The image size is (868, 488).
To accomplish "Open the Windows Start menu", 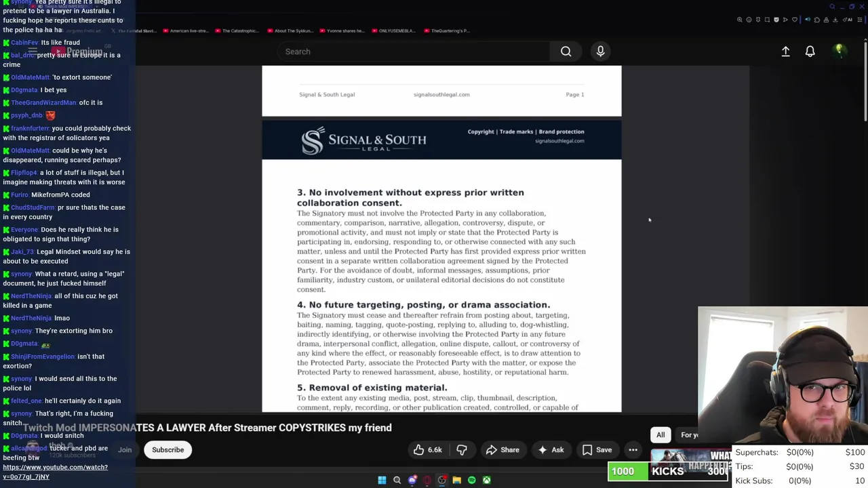I will pos(382,481).
